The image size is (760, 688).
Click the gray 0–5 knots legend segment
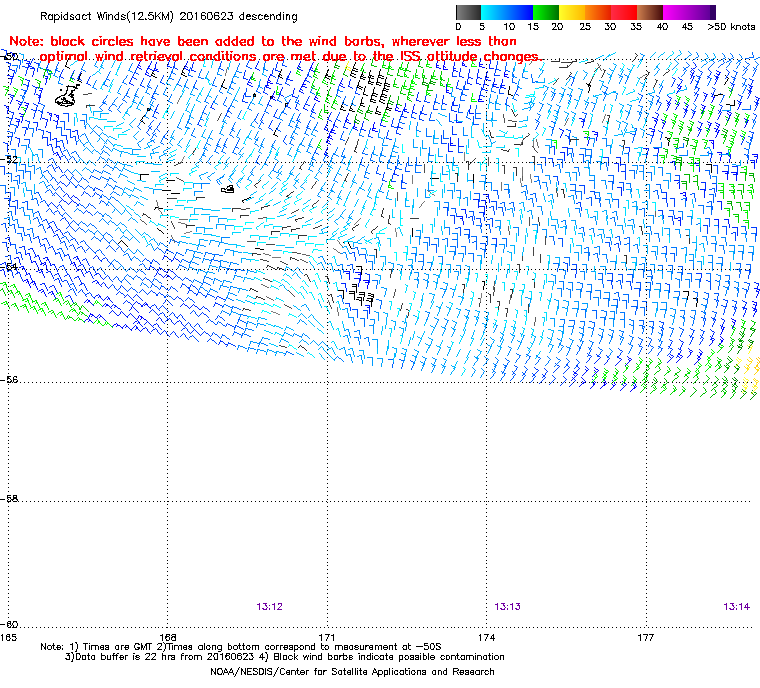point(468,12)
